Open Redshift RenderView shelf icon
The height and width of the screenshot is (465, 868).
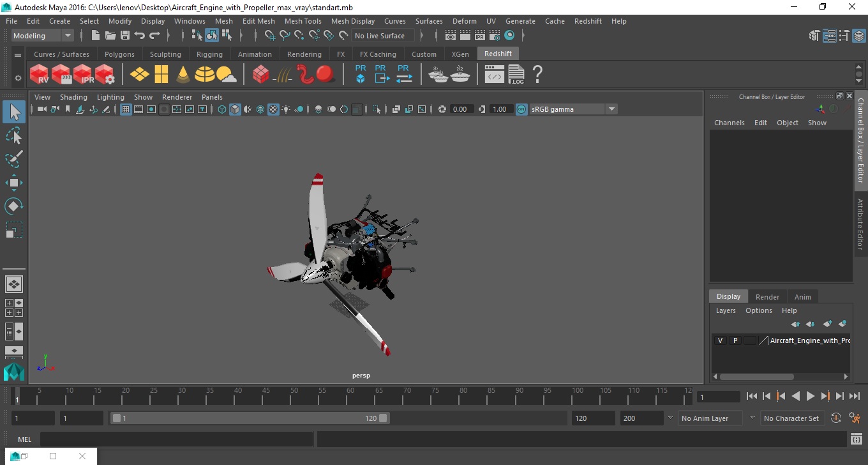(x=40, y=75)
